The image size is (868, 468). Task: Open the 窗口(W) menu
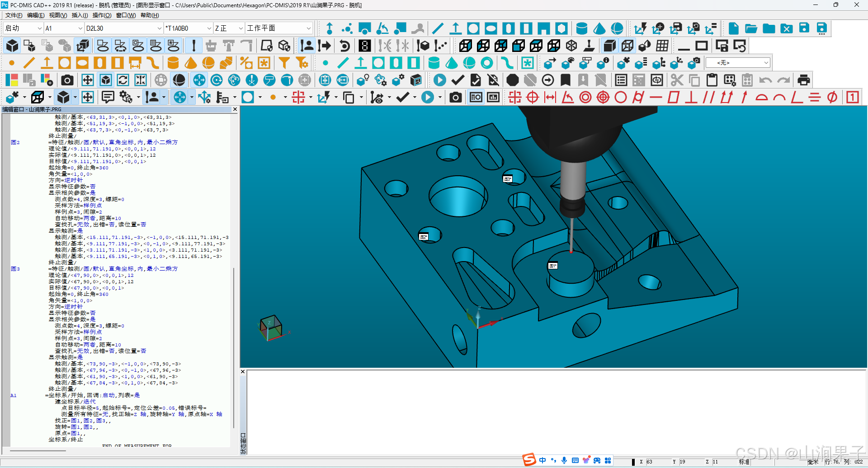click(126, 15)
